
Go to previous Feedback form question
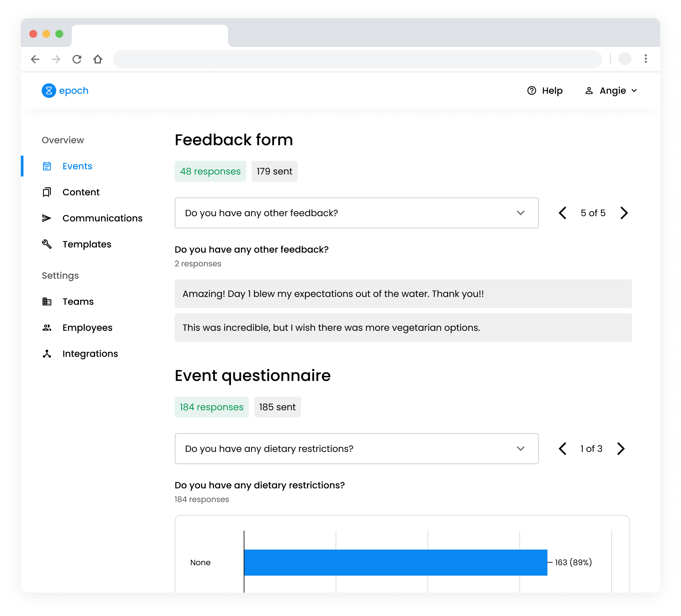[x=562, y=213]
